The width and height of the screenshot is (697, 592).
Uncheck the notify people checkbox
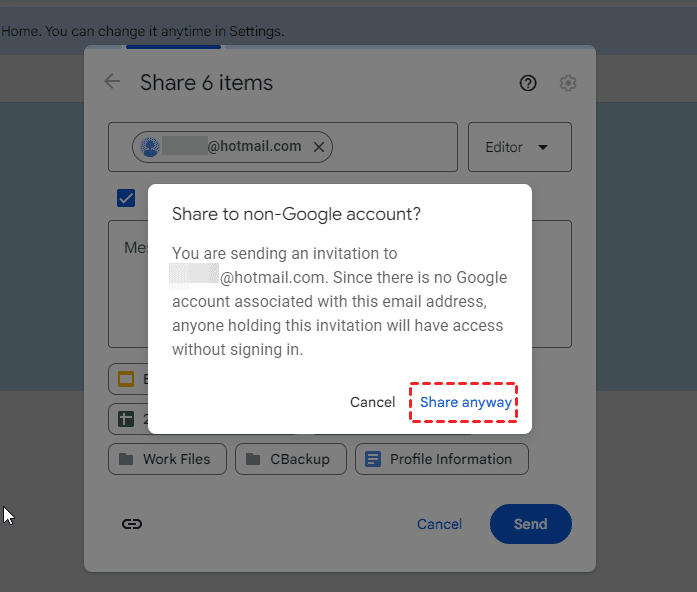(126, 198)
